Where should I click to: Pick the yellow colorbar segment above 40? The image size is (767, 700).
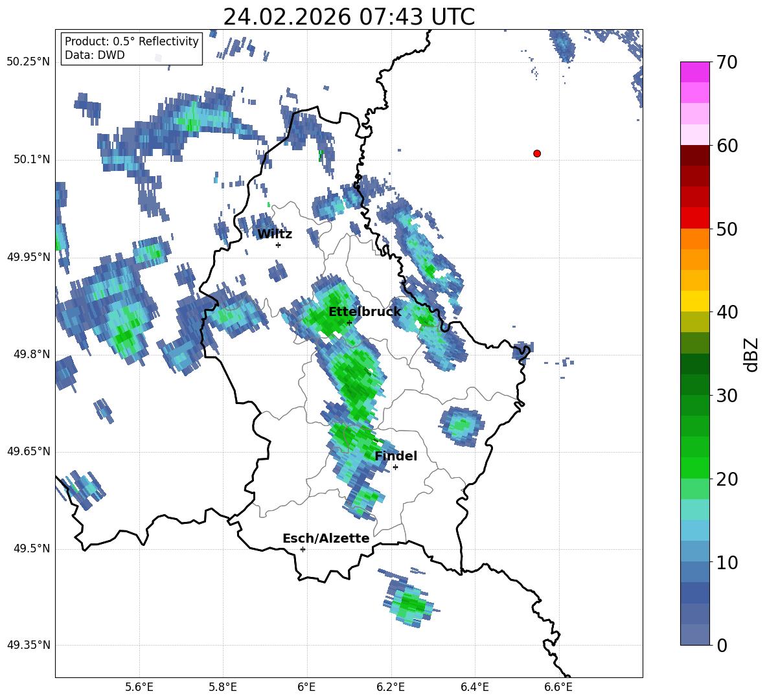coord(694,302)
